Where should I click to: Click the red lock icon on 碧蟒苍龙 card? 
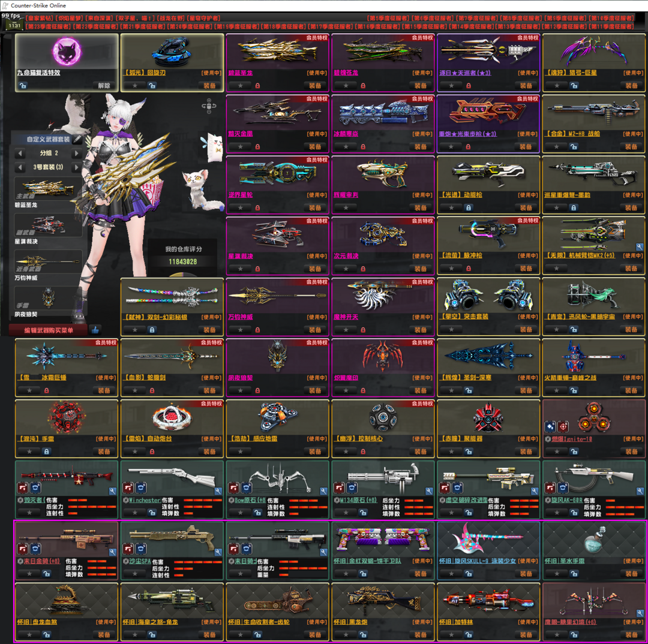tap(363, 86)
